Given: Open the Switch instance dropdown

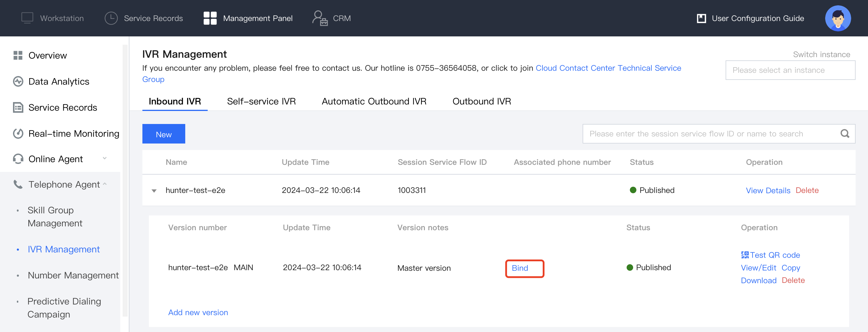Looking at the screenshot, I should (x=790, y=70).
